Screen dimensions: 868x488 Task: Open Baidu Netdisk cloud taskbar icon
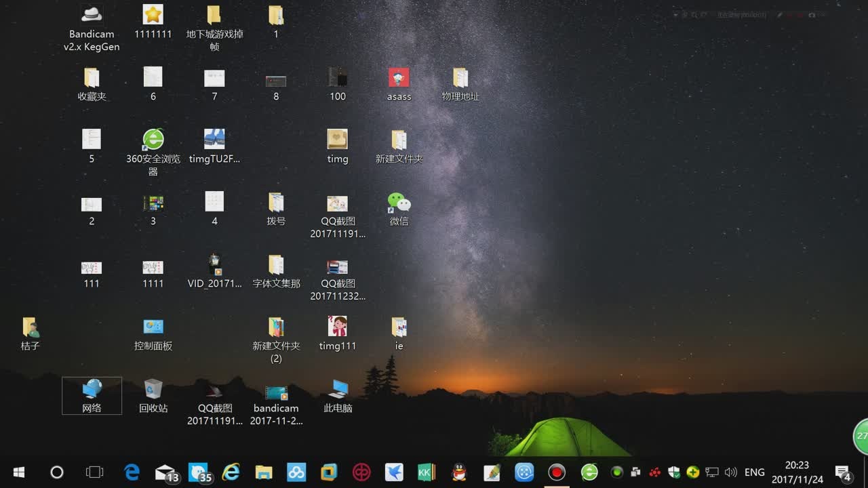coord(296,472)
